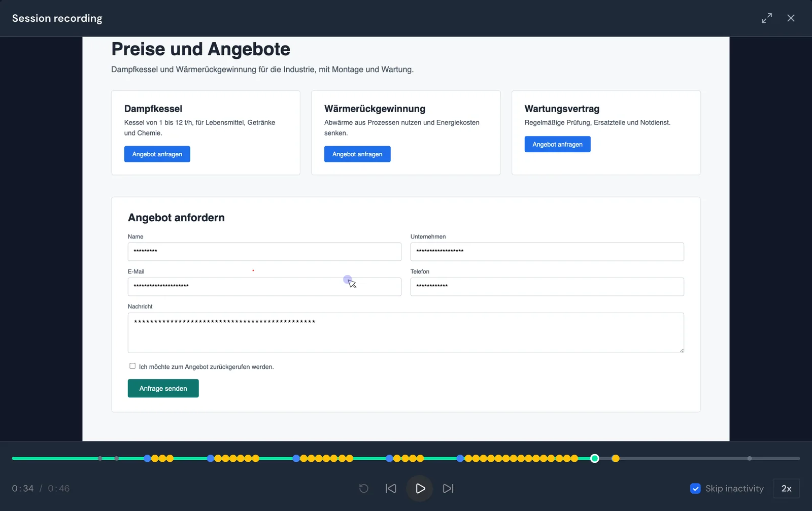Focus the Name input field
This screenshot has width=812, height=511.
tap(264, 252)
